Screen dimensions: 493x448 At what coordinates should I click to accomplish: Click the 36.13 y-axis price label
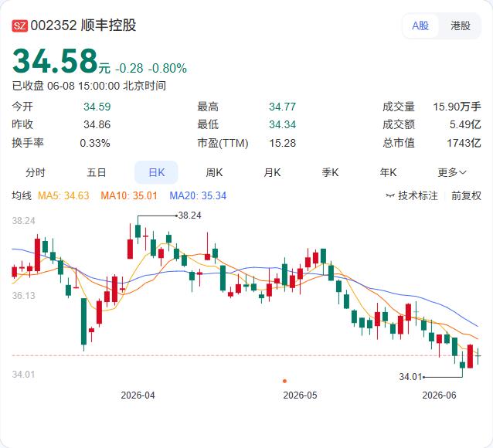click(x=24, y=296)
